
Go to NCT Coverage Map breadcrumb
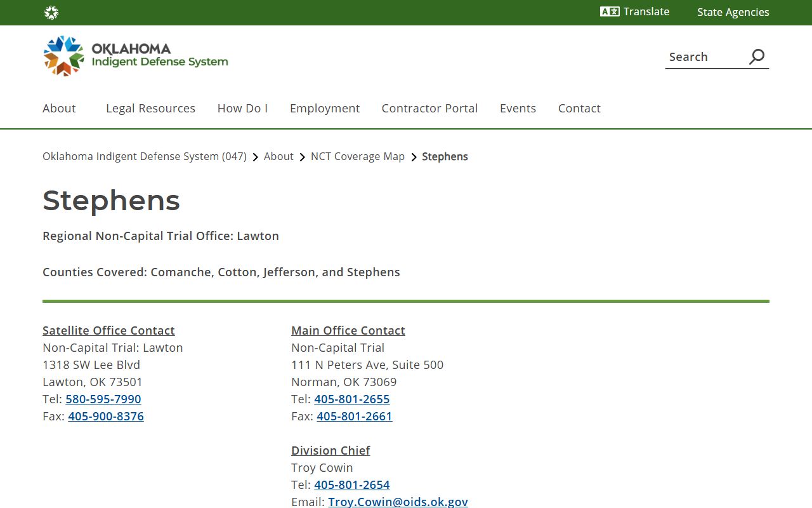point(358,156)
